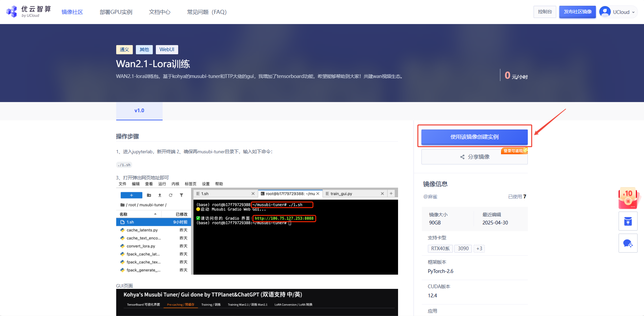Click the 0 元/小时 price label
The height and width of the screenshot is (316, 644).
(x=516, y=75)
